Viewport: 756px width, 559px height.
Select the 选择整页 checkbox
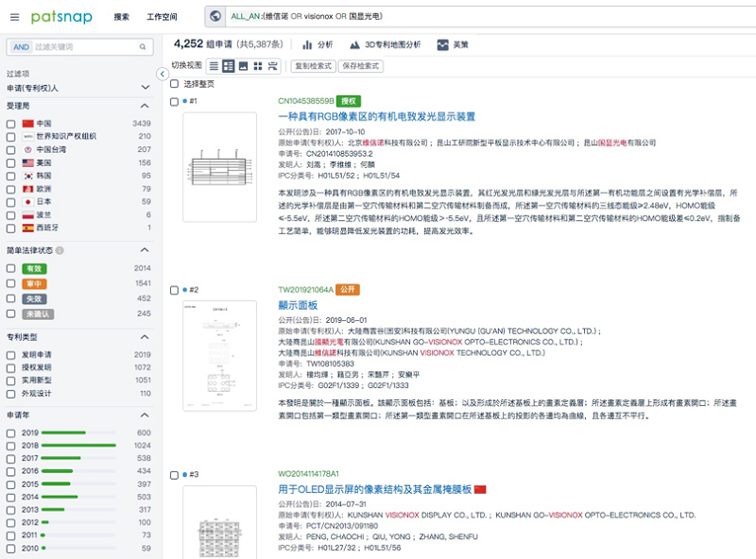tap(176, 81)
